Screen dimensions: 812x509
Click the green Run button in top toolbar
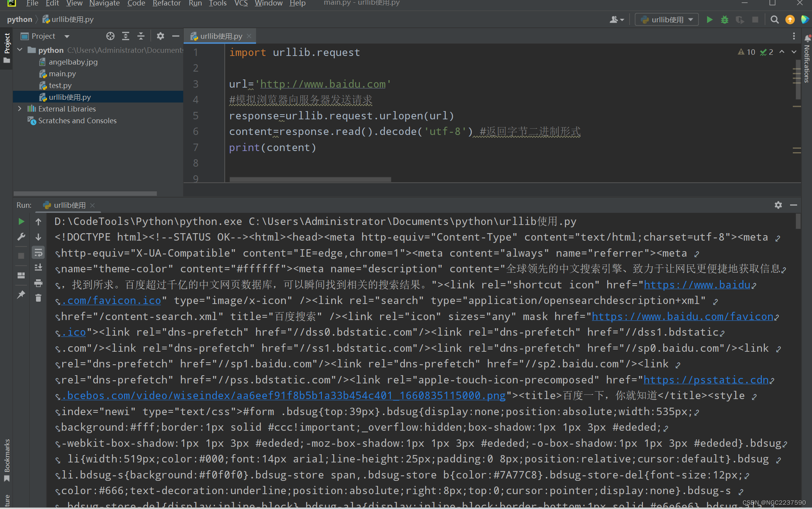click(709, 20)
